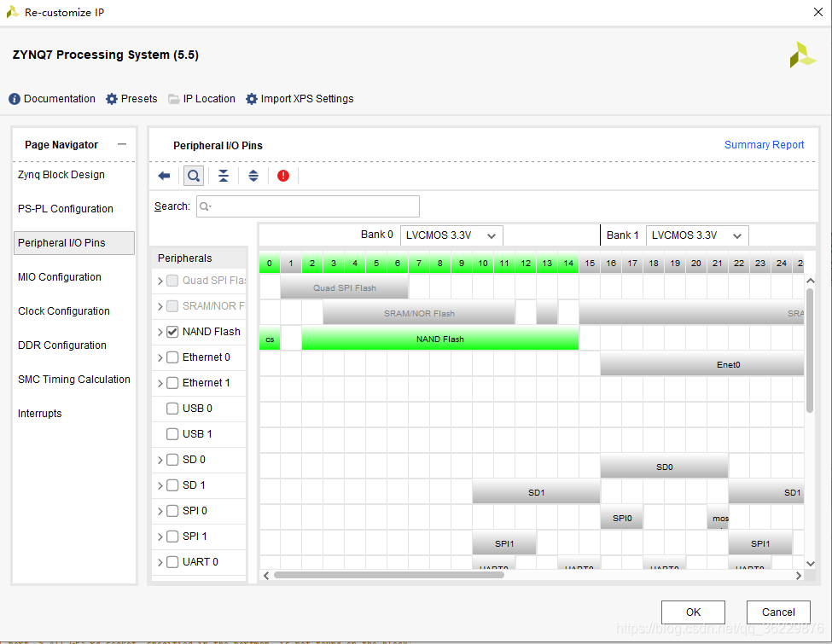This screenshot has height=644, width=832.
Task: Click magnifier icon inside search field
Action: pos(206,206)
